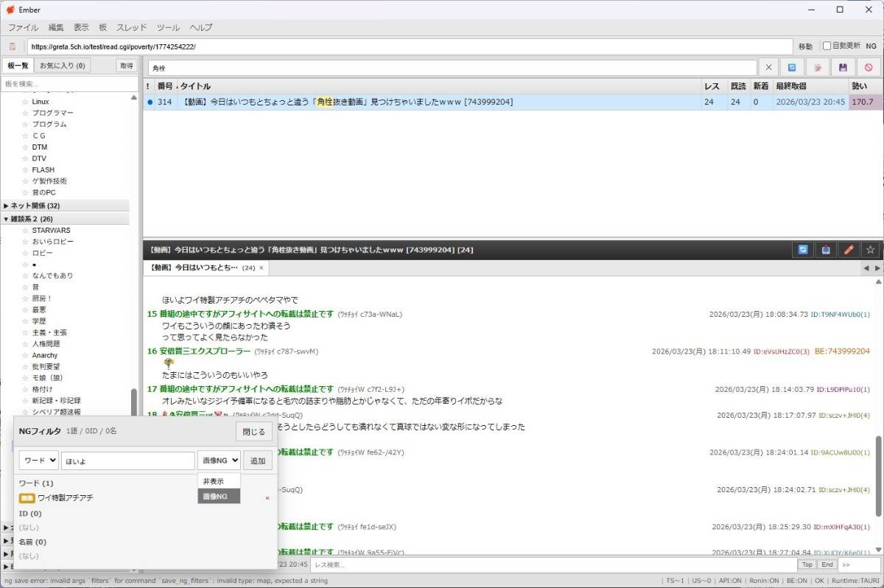Clear the thread search with the X icon
The height and width of the screenshot is (588, 884).
pyautogui.click(x=768, y=68)
